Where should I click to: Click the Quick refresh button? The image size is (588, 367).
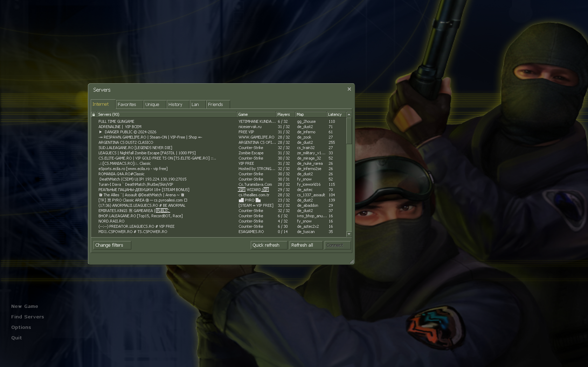point(269,245)
